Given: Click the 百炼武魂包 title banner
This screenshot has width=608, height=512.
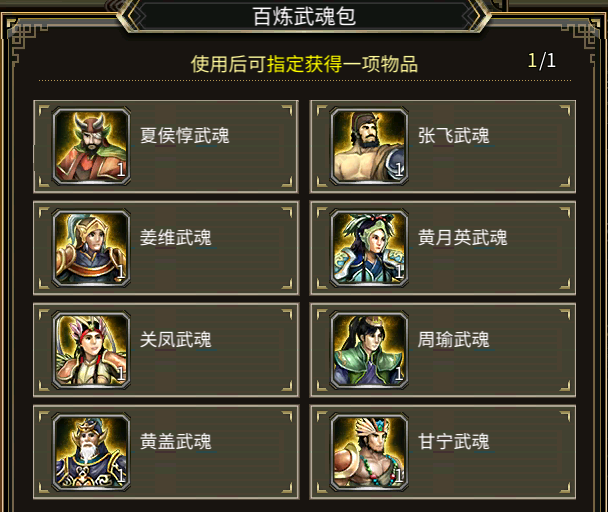Looking at the screenshot, I should tap(304, 16).
